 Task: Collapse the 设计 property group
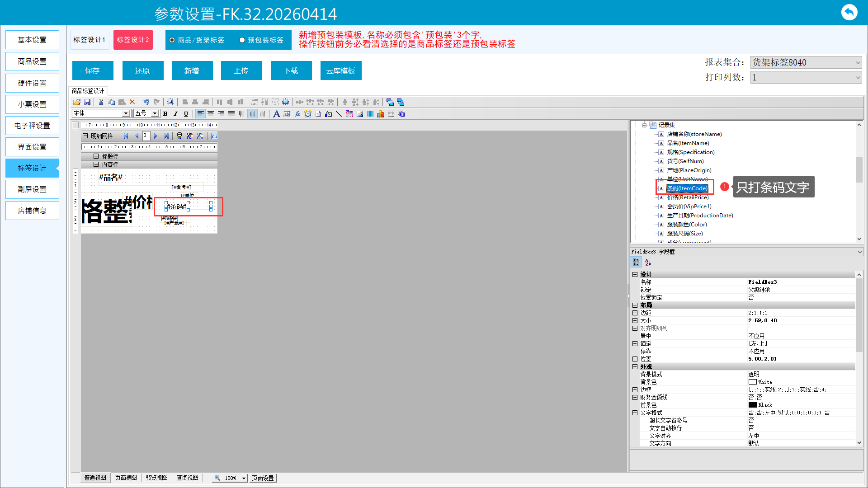pyautogui.click(x=635, y=274)
